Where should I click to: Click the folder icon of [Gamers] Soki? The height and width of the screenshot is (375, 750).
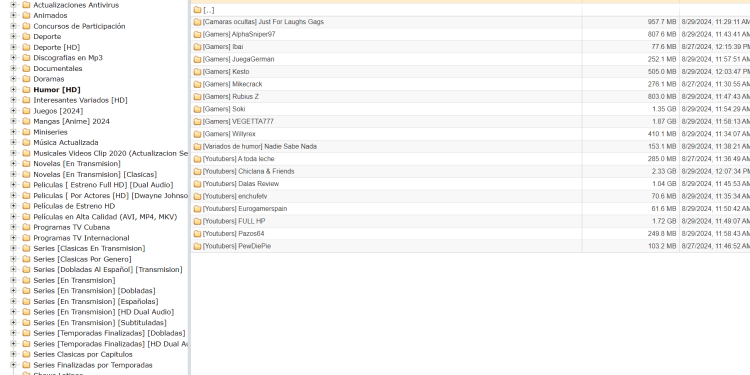pyautogui.click(x=197, y=109)
